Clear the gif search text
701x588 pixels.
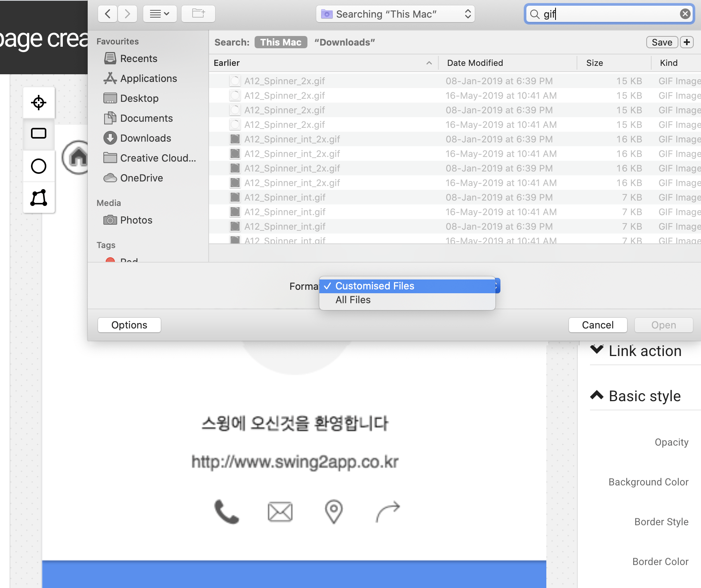(685, 14)
